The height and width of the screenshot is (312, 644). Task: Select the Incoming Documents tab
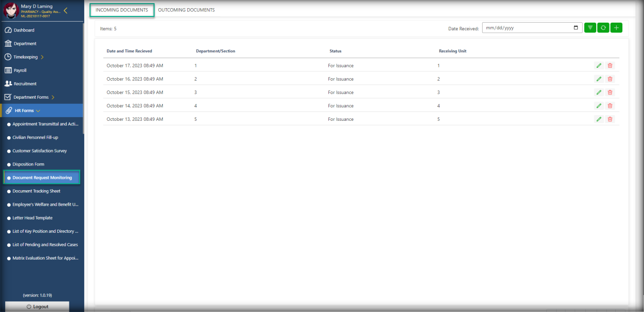point(122,10)
